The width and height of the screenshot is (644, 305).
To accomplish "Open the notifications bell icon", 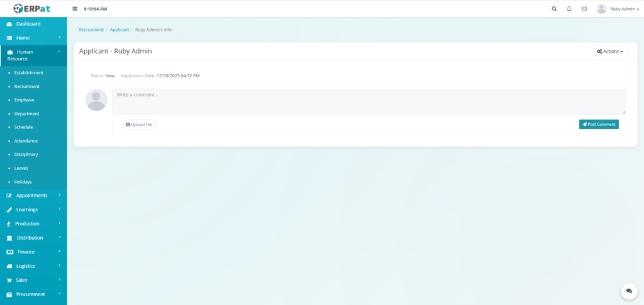I will [x=569, y=9].
